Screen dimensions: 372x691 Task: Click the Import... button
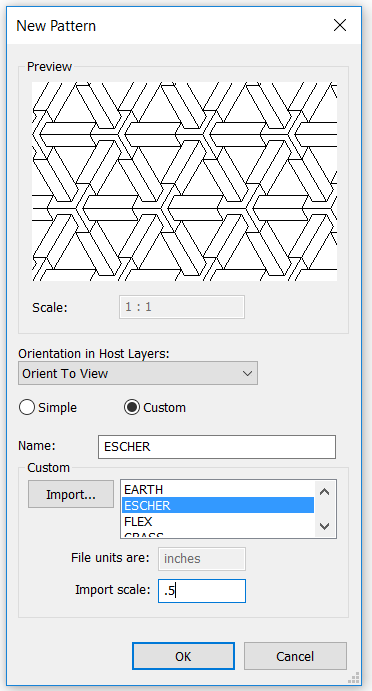(x=71, y=494)
